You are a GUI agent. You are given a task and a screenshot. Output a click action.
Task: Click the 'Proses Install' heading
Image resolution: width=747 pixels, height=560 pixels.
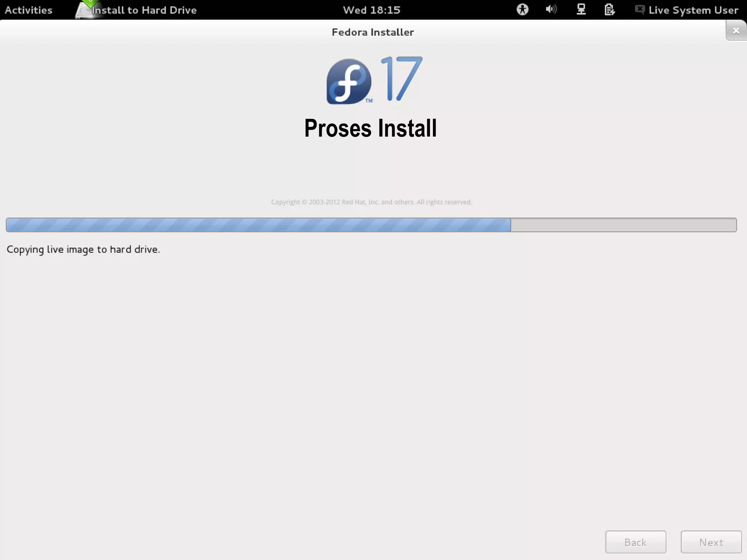(x=371, y=128)
